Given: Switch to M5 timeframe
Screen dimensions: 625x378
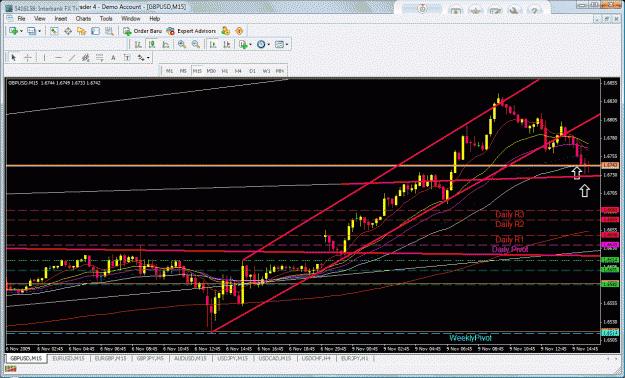Looking at the screenshot, I should pos(183,71).
